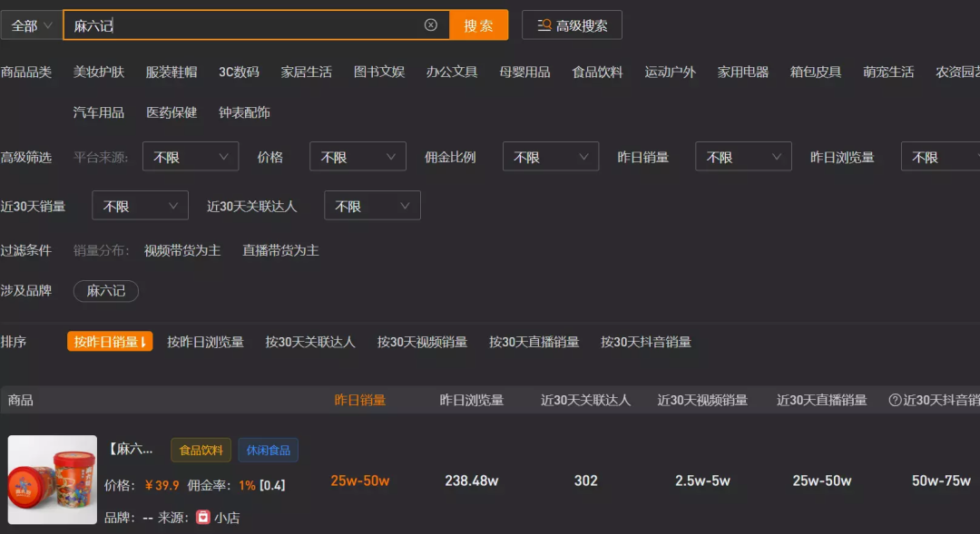Click the 佣金率 1% [0.4] commission rate text
The image size is (980, 534).
pos(236,485)
